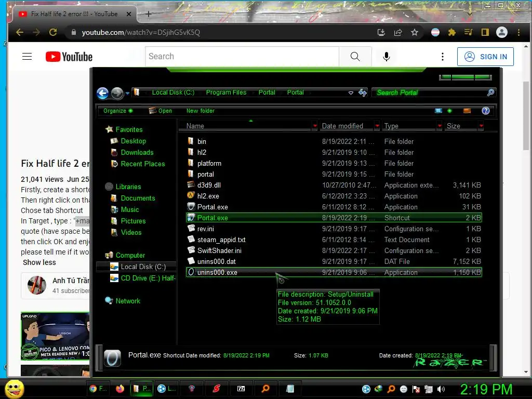Select Recent Places in Favorites
Viewport: 532px width, 399px height.
pos(142,164)
